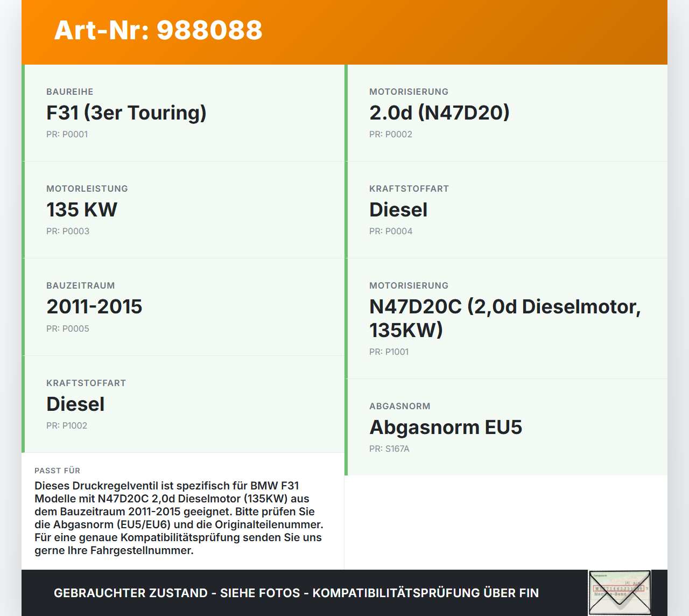Screen dimensions: 689x616
Task: Click the Art-Nr: 988088 header title
Action: (x=158, y=30)
